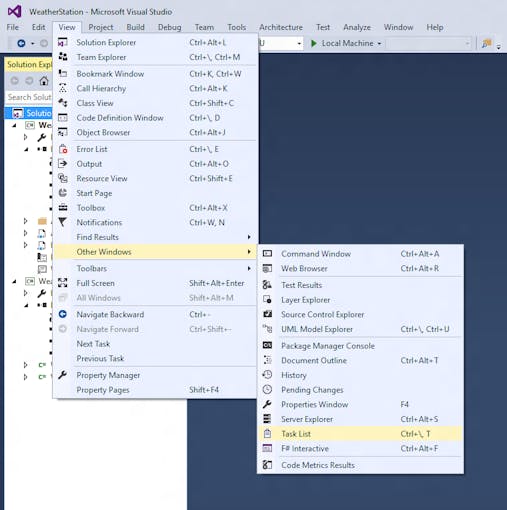Click the Team Explorer icon
Screen dimensions: 507x510
pyautogui.click(x=63, y=57)
